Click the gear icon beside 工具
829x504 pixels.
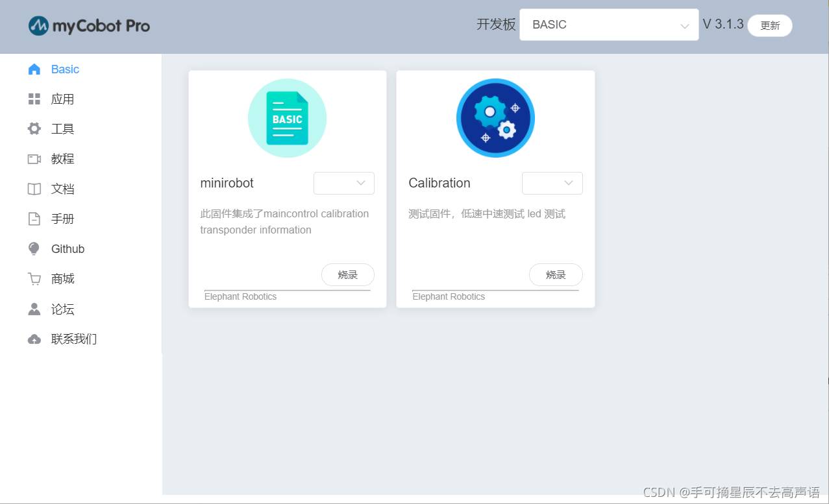[34, 129]
